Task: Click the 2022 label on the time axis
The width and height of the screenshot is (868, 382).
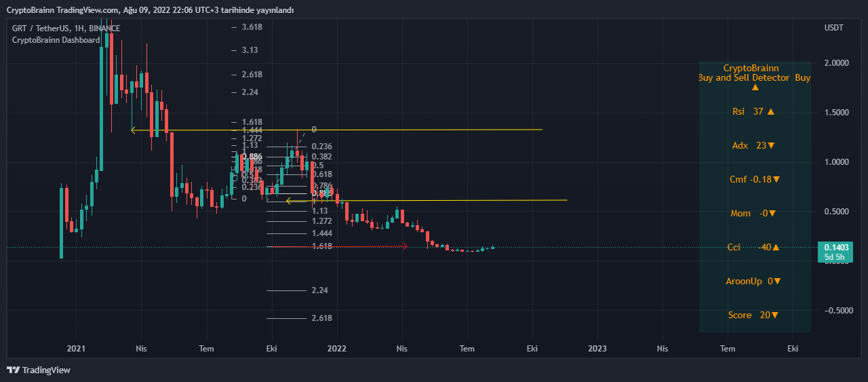Action: [x=336, y=349]
